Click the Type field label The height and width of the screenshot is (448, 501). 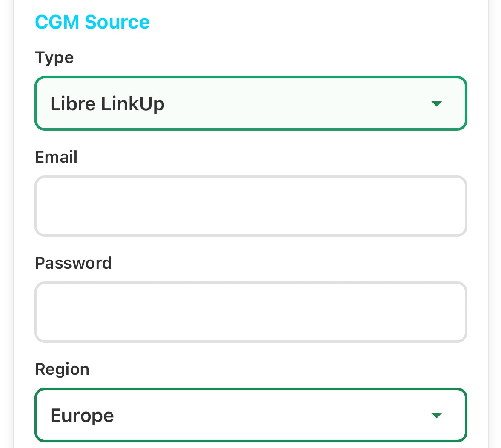click(54, 57)
